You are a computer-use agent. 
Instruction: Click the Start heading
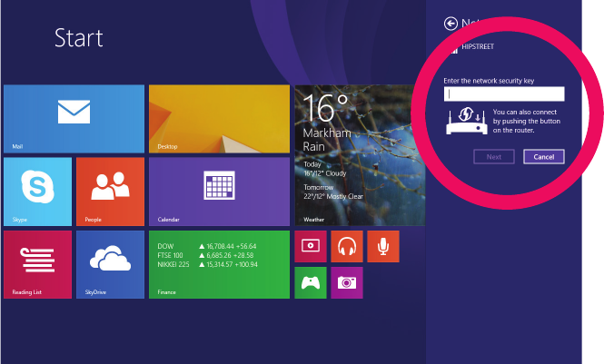79,38
